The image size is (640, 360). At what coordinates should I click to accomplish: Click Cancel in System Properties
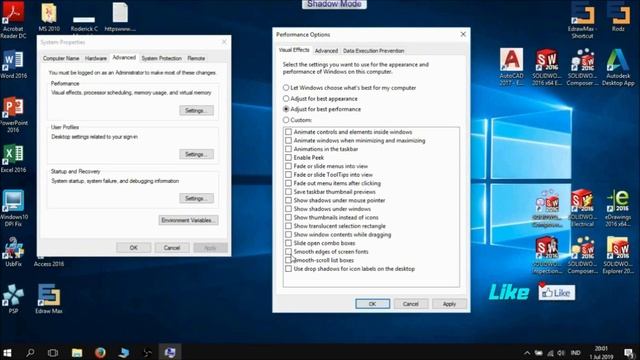coord(171,248)
